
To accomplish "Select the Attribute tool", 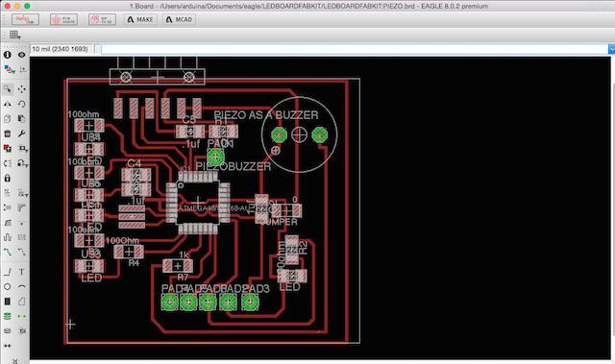I will click(x=21, y=331).
